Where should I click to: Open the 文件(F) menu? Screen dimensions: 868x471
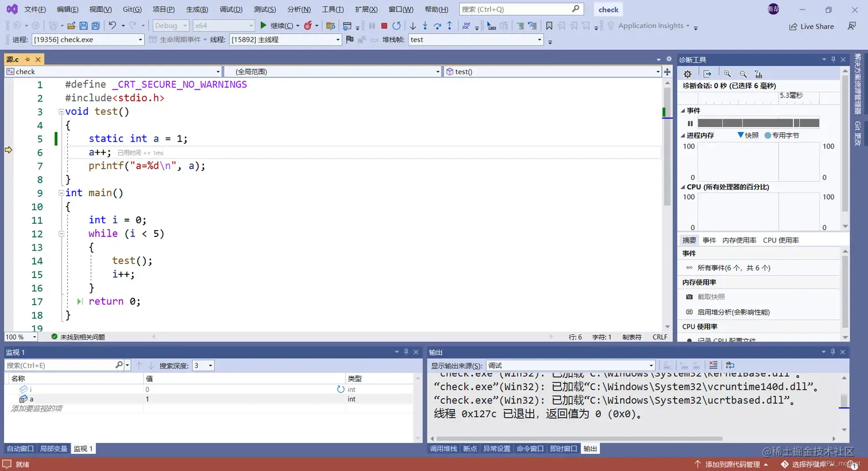tap(35, 9)
